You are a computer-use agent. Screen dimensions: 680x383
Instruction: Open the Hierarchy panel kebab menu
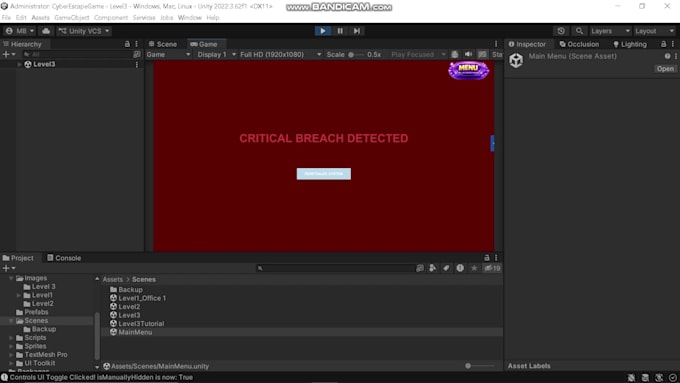137,44
